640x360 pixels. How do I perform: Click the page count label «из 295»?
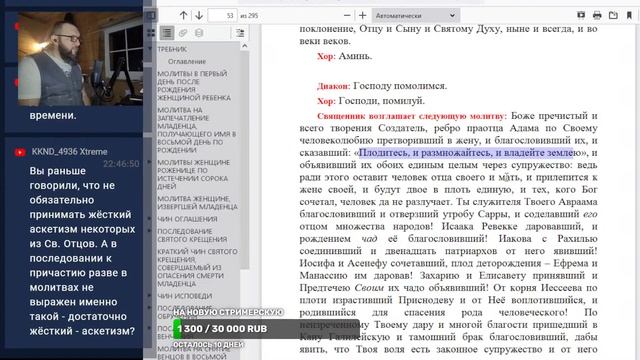(x=249, y=16)
